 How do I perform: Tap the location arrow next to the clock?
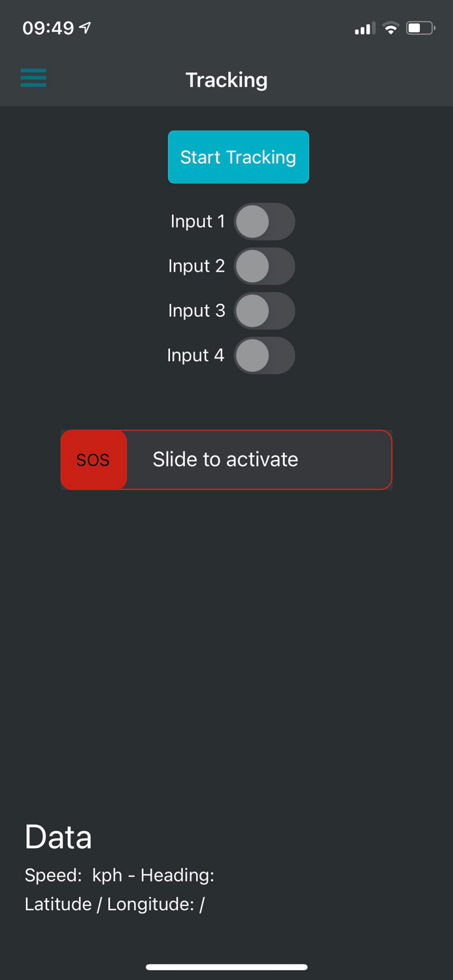pyautogui.click(x=84, y=27)
